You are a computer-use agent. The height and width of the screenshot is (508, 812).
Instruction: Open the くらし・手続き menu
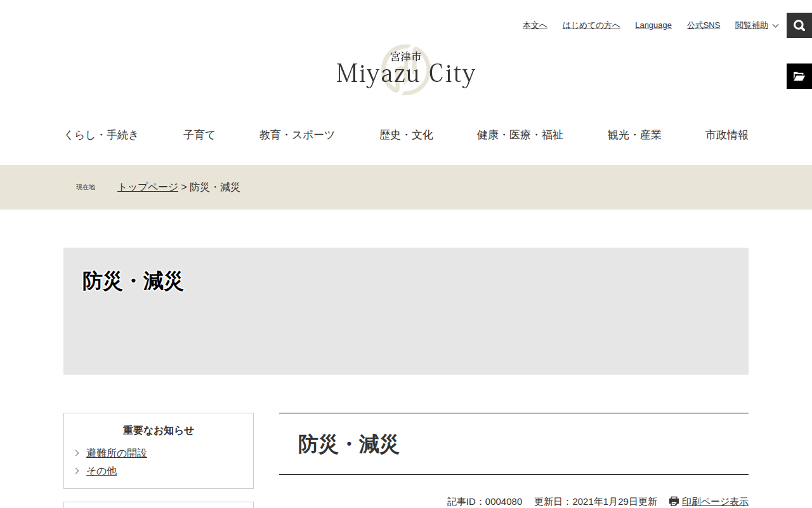point(101,135)
